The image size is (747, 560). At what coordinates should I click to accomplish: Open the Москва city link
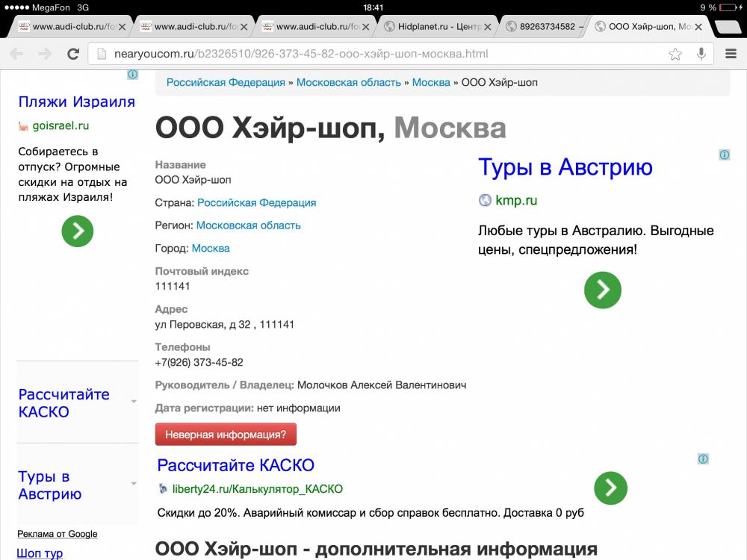coord(211,248)
